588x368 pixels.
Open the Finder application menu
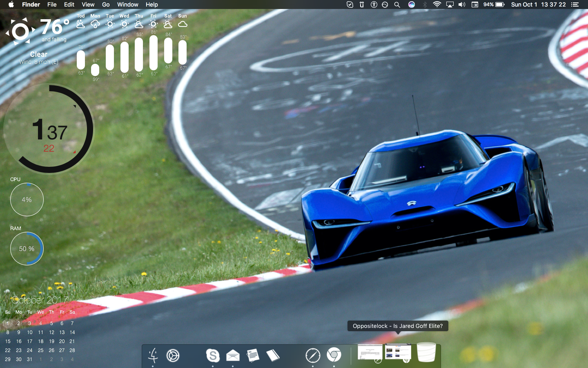(x=31, y=4)
